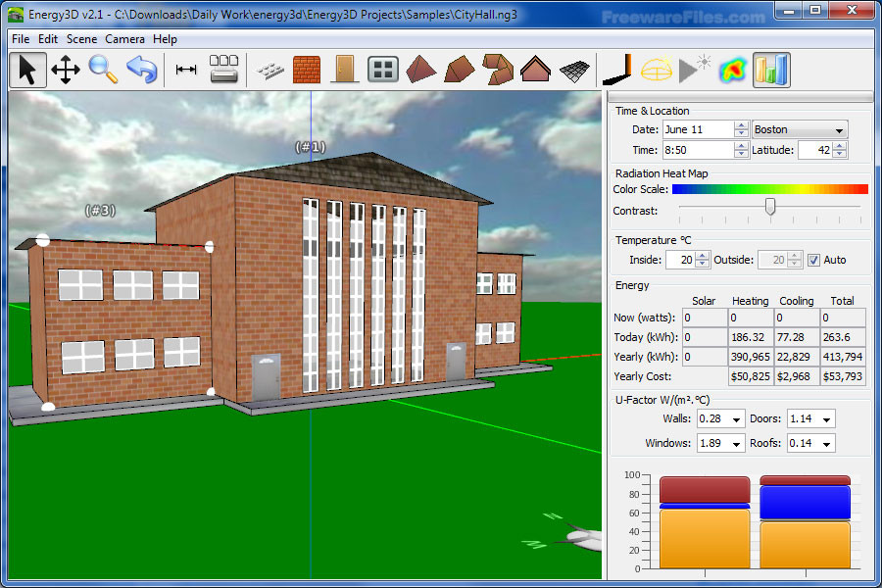Open the File menu
882x588 pixels.
tap(21, 39)
